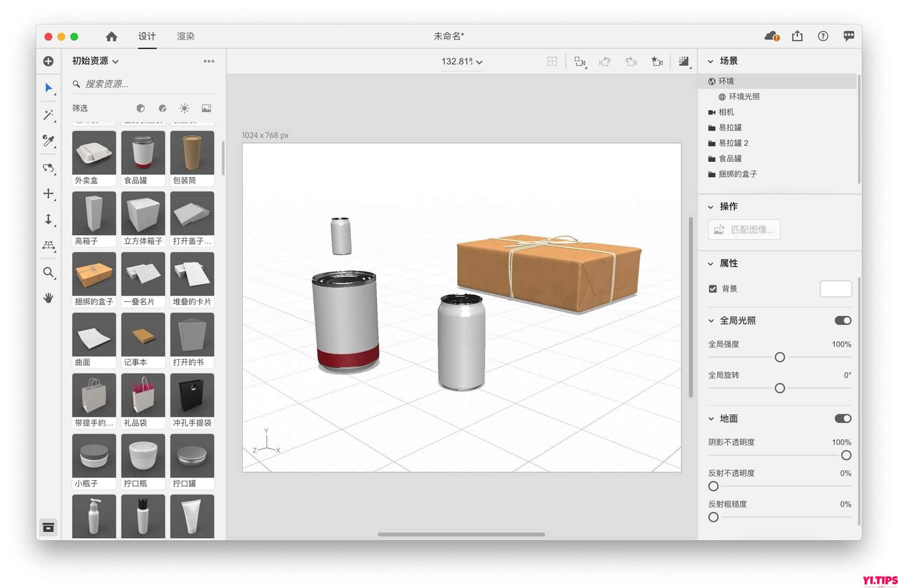Select the 捆绑的盒子 asset thumbnail

pyautogui.click(x=94, y=275)
